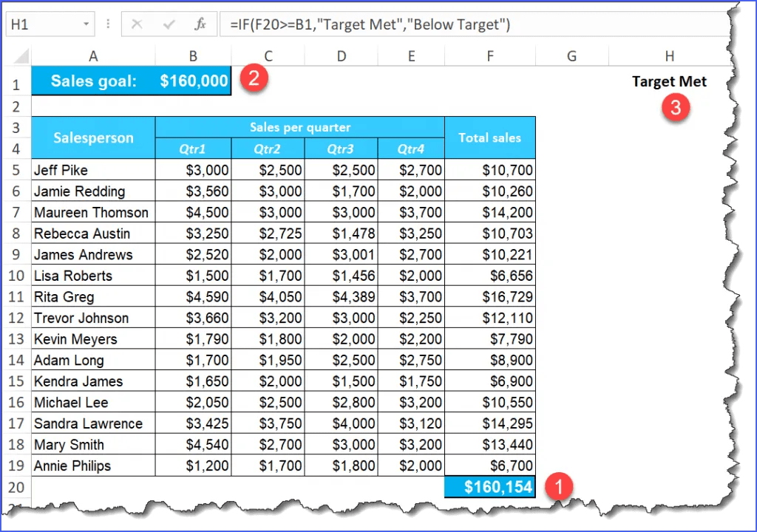This screenshot has height=532, width=757.
Task: Click the Select All triangle above row 1
Action: tap(20, 55)
